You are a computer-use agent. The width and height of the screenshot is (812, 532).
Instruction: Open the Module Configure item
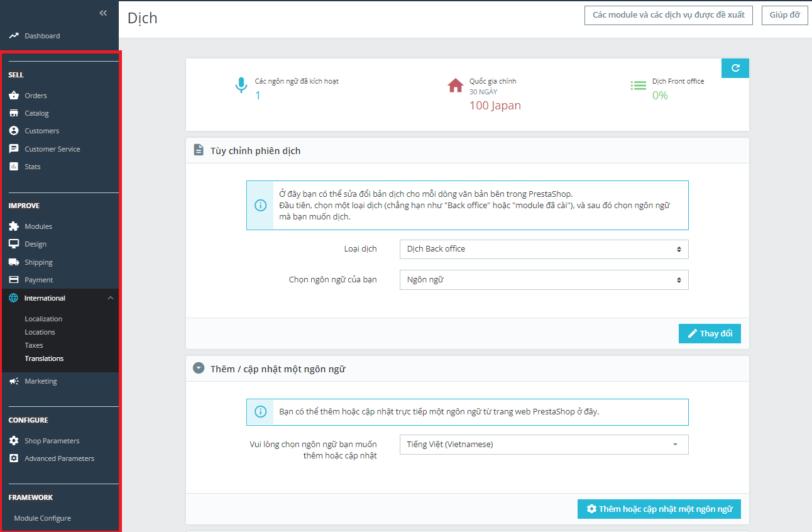(42, 518)
